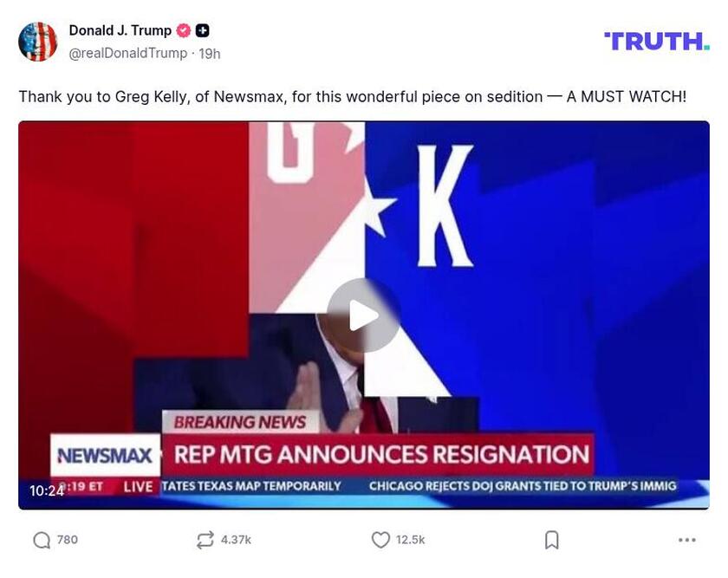Open the 19h timestamp permalink
Screen dimensions: 728x578
click(x=210, y=54)
